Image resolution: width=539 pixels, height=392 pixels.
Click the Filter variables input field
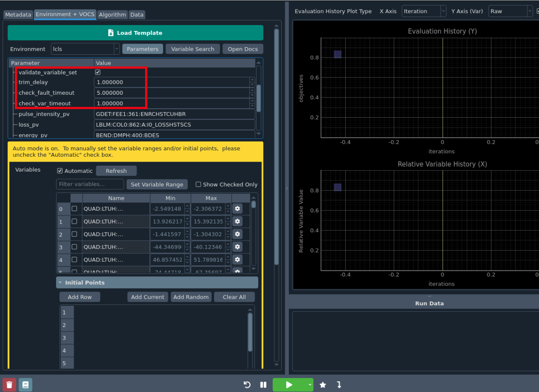pyautogui.click(x=90, y=184)
